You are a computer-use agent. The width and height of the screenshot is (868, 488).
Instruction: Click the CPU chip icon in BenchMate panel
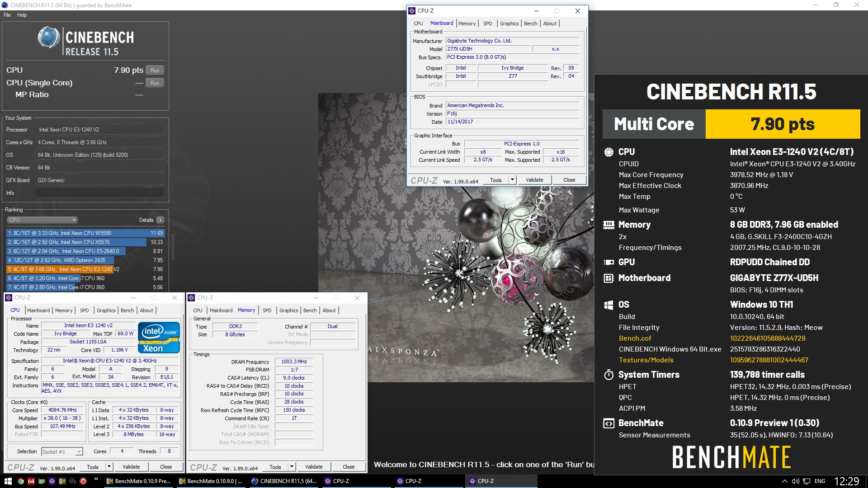[x=609, y=152]
